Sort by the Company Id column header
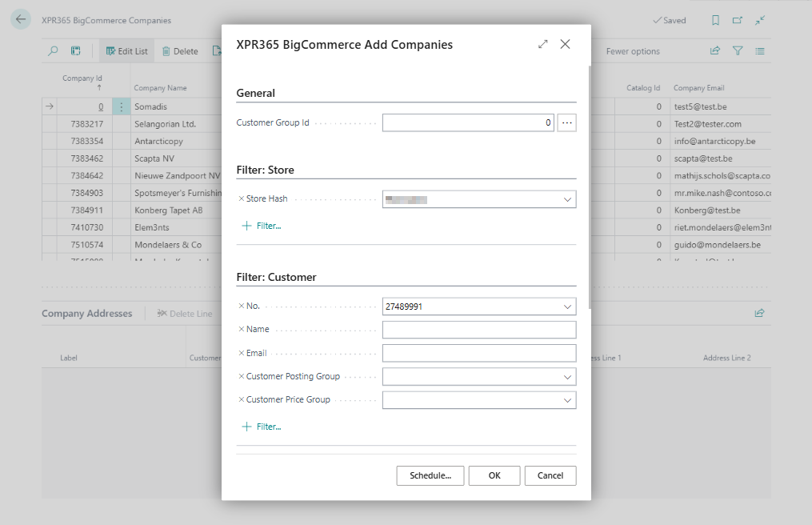The width and height of the screenshot is (812, 525). tap(82, 78)
